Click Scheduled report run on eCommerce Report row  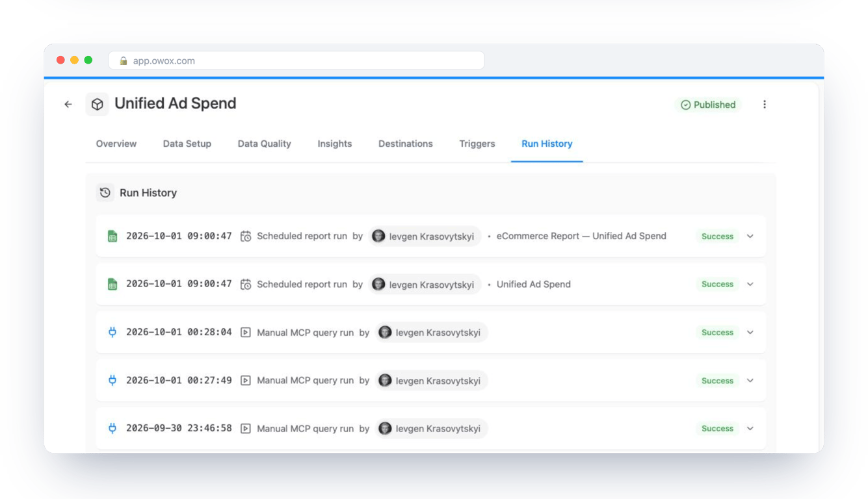point(302,237)
